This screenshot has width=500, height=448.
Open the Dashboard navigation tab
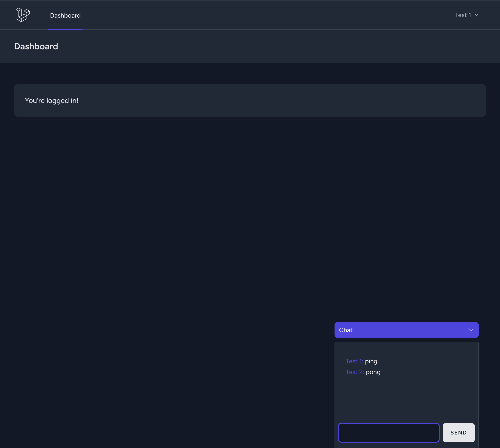(65, 16)
